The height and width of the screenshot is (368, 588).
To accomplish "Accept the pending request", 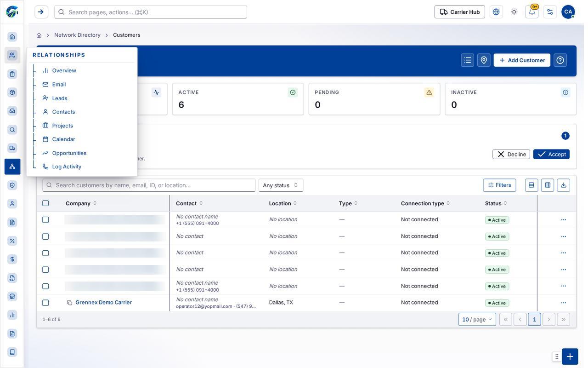I will (551, 154).
